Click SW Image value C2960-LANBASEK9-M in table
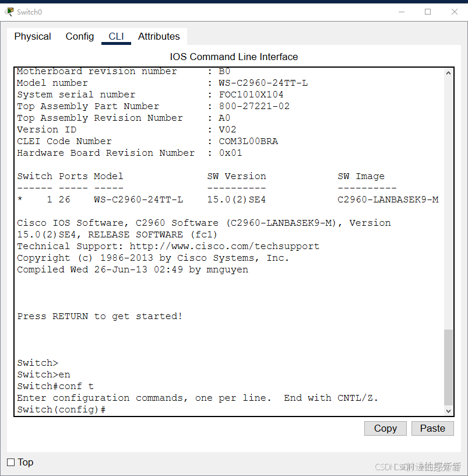 click(x=388, y=199)
